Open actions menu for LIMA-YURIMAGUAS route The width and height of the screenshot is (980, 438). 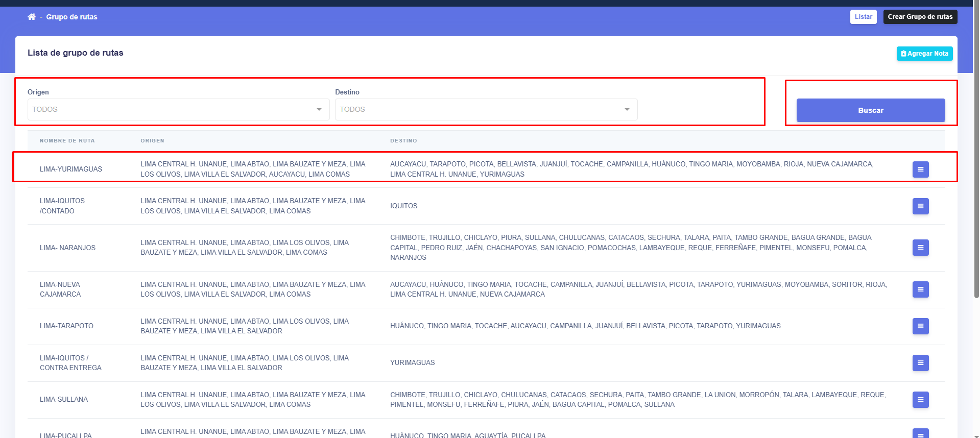(x=920, y=169)
